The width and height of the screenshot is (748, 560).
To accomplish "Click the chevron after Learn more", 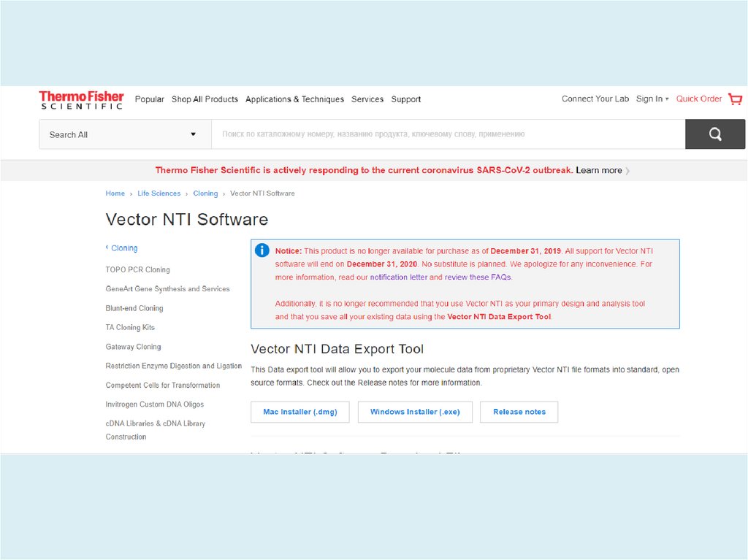I will tap(627, 171).
